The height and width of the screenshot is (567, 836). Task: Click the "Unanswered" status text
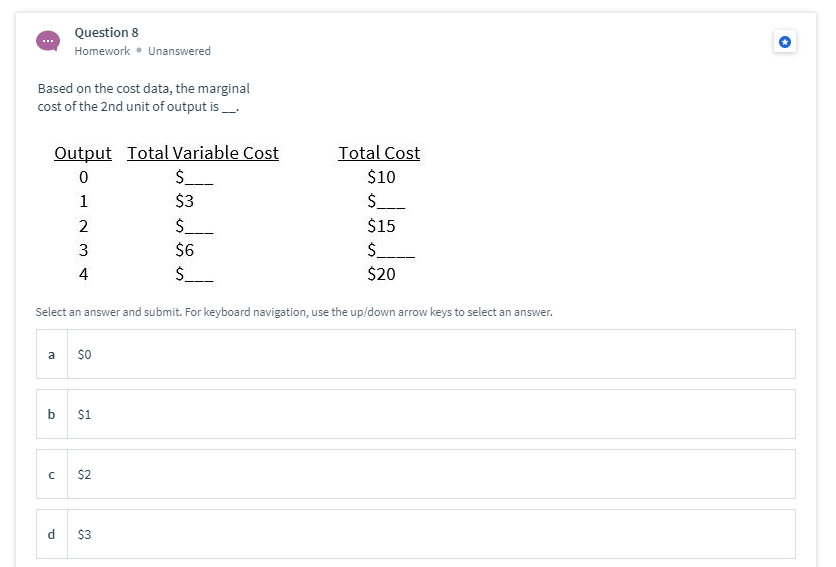[x=179, y=51]
